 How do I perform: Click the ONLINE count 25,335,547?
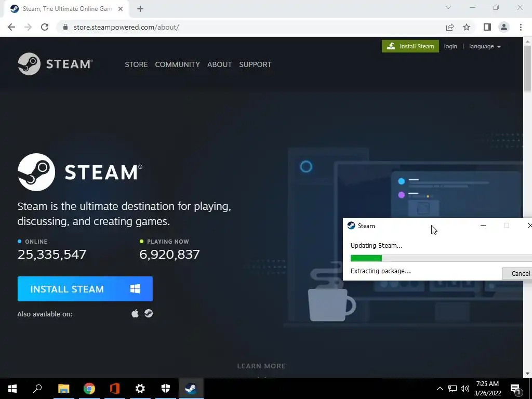(x=52, y=254)
